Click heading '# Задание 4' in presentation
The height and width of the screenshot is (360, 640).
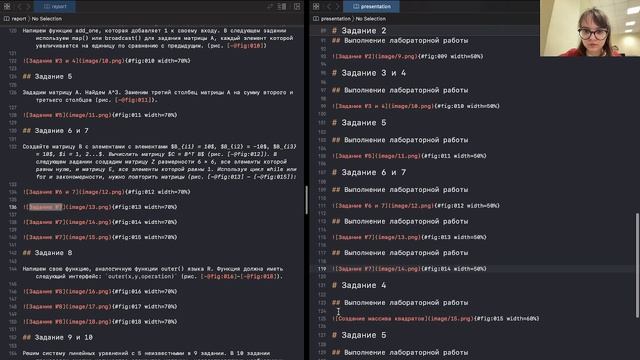point(359,285)
